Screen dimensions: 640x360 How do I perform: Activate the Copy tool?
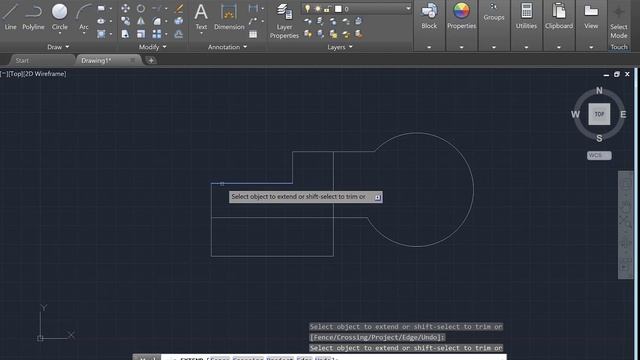coord(125,21)
